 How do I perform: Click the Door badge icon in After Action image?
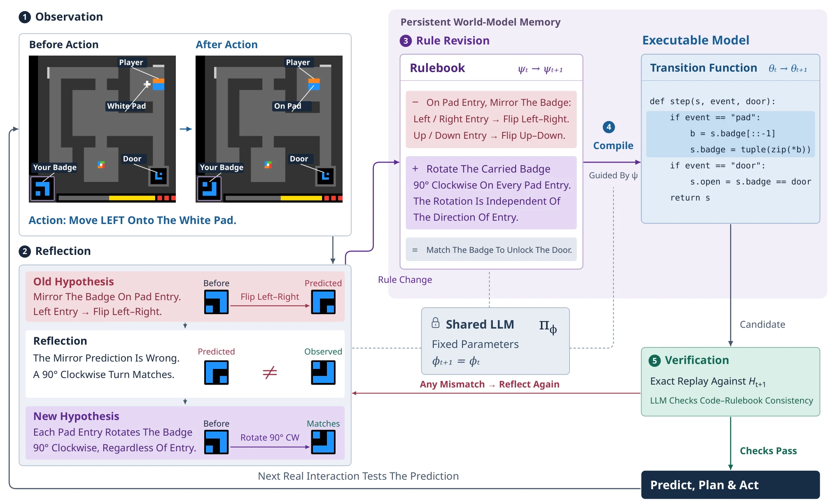(326, 176)
